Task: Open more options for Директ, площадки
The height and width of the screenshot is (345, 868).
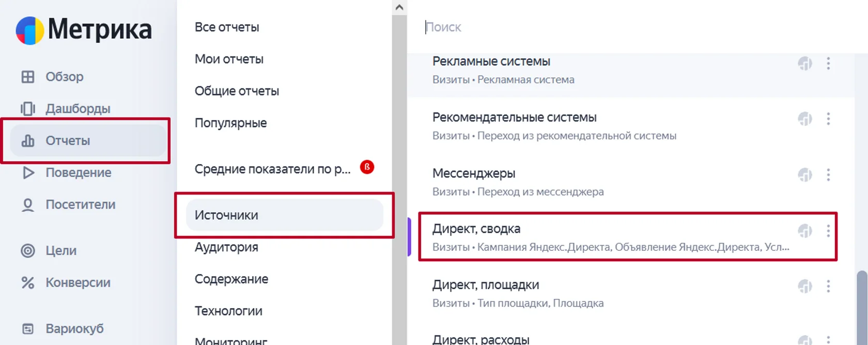Action: [828, 286]
